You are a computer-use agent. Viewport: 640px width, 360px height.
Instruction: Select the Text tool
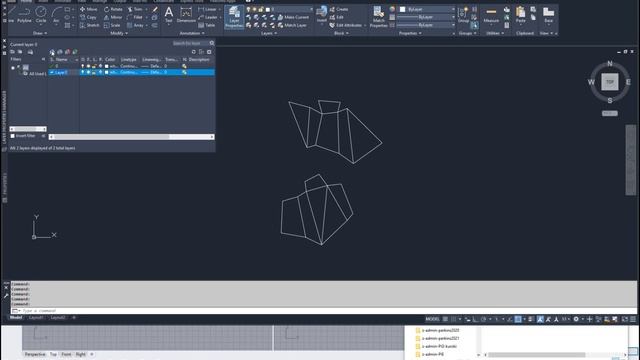tap(169, 15)
